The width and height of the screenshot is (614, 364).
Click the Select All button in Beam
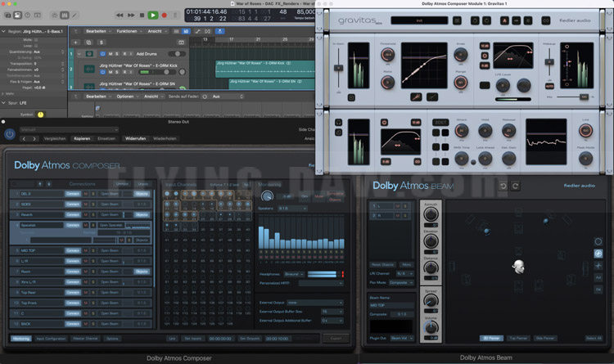594,338
